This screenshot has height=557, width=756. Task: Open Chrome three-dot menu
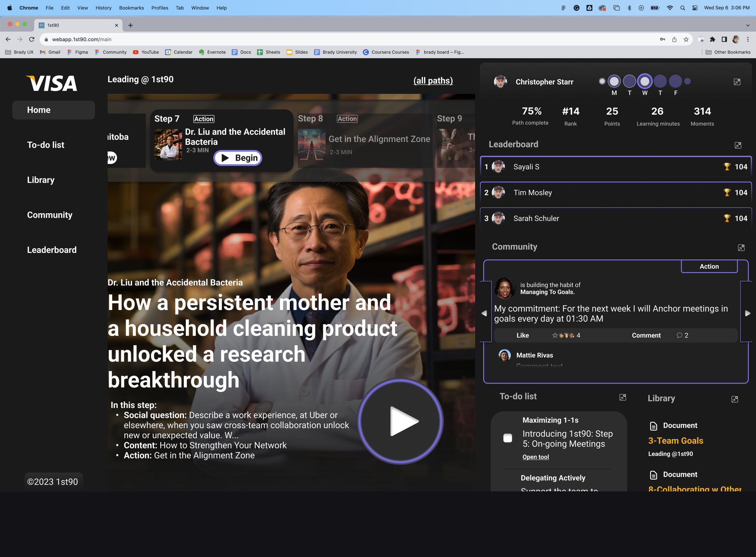click(747, 39)
